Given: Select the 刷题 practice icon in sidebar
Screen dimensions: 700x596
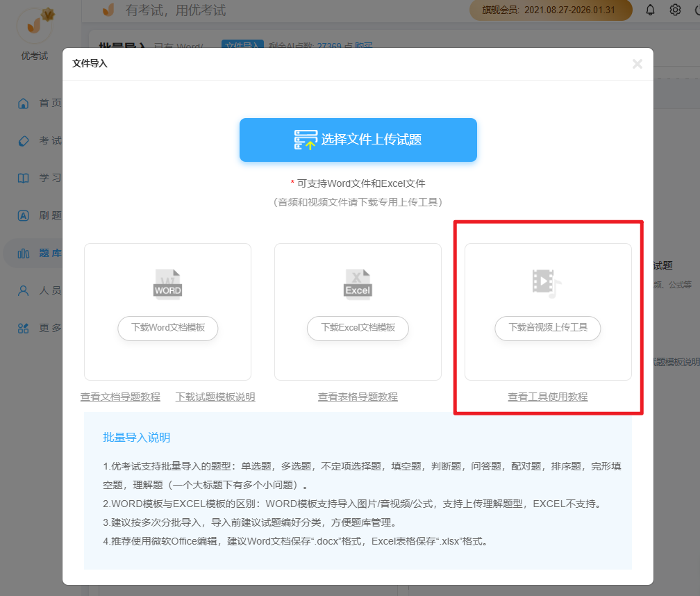Looking at the screenshot, I should tap(22, 215).
